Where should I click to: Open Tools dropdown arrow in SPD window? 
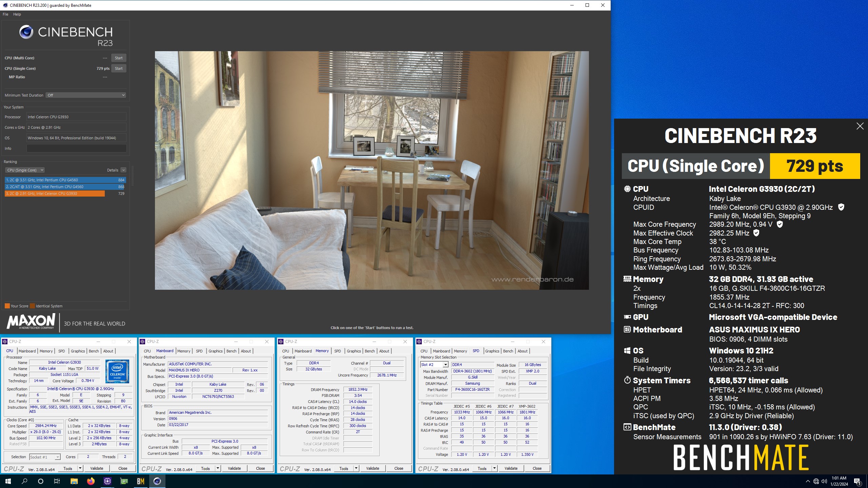click(x=494, y=468)
